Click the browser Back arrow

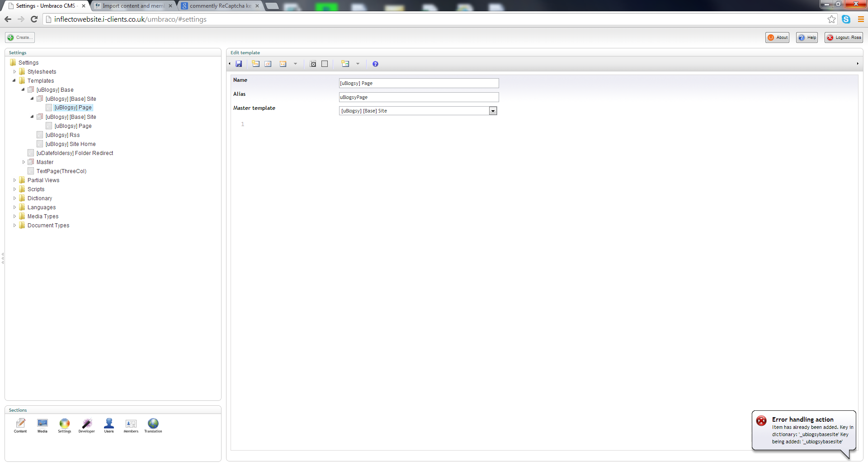point(8,19)
